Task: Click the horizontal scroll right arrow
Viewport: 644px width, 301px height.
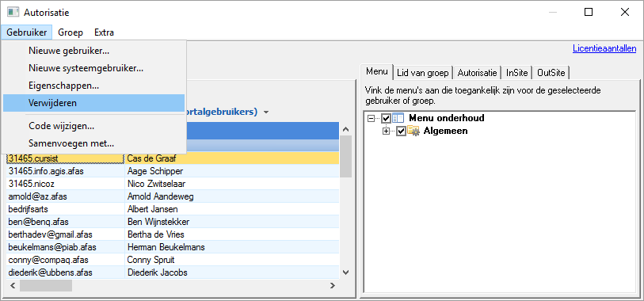Action: pos(333,285)
